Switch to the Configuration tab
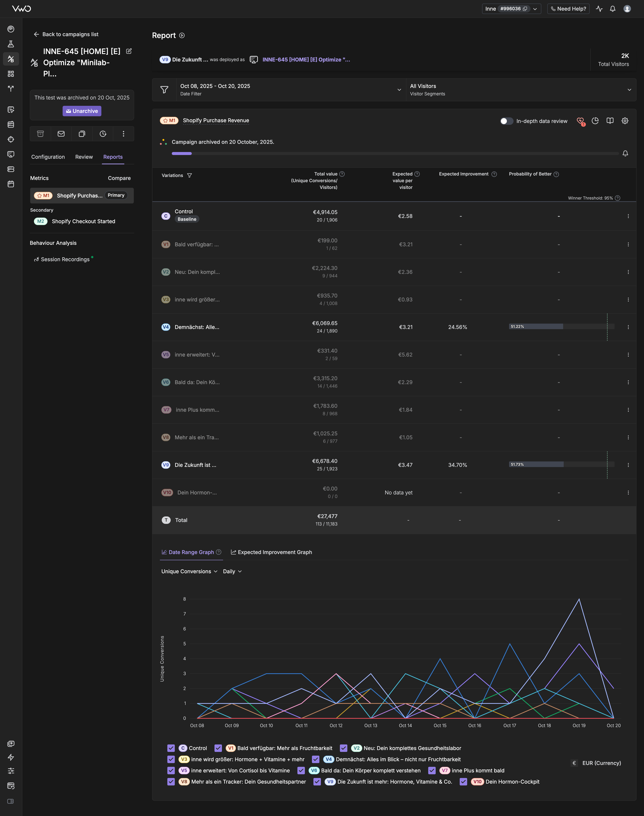 48,157
